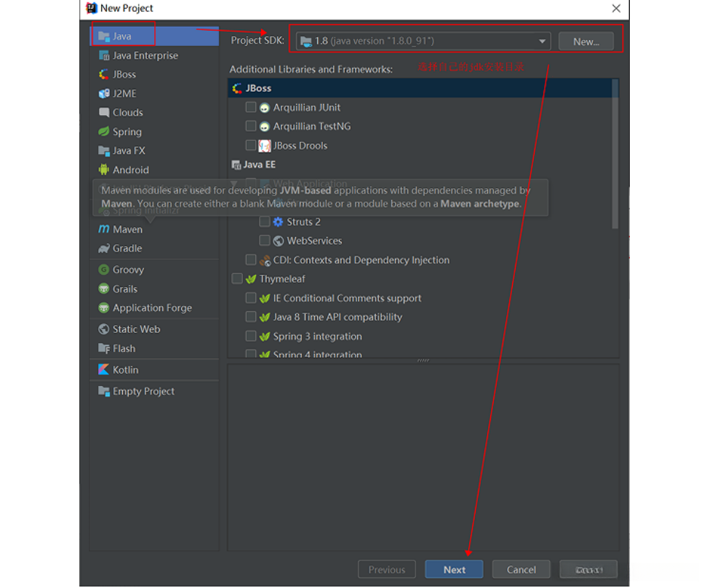Click the splitter handle below frameworks list
The height and width of the screenshot is (588, 707).
[x=423, y=361]
